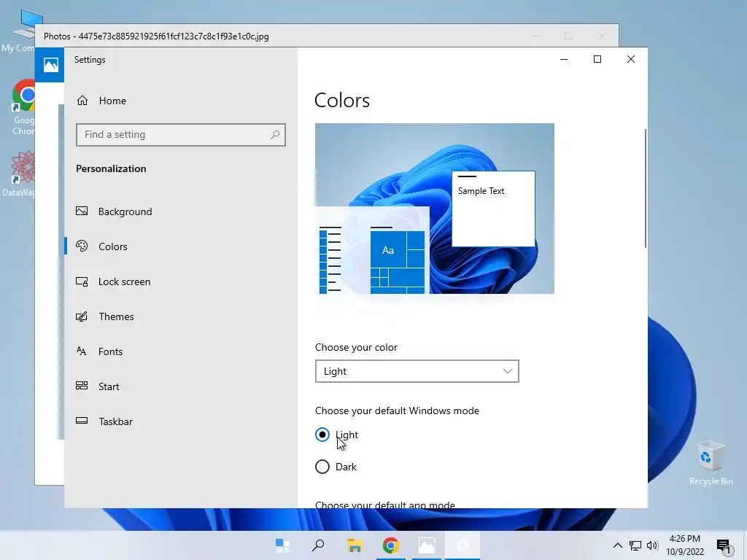Click the Background picture icon in sidebar

pos(82,211)
